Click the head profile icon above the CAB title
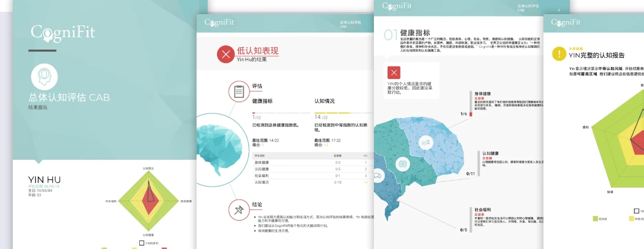644x249 pixels. pyautogui.click(x=44, y=77)
